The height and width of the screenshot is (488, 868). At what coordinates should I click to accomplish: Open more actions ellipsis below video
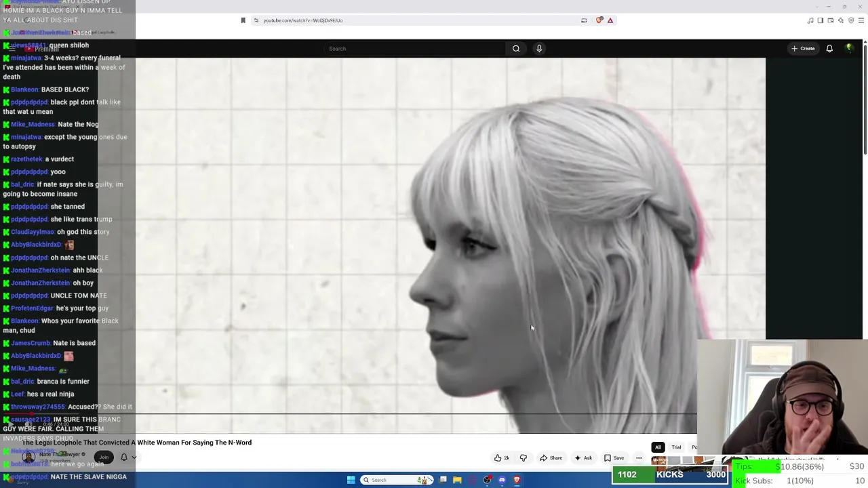point(639,458)
